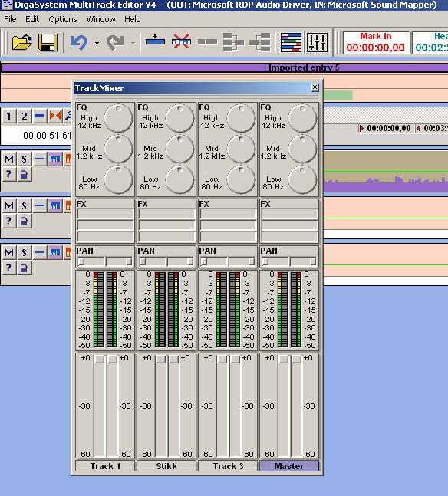
Task: Click the open project folder icon
Action: [21, 42]
